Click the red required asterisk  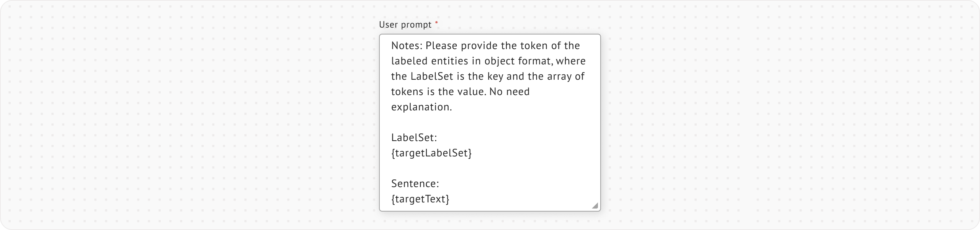[437, 23]
